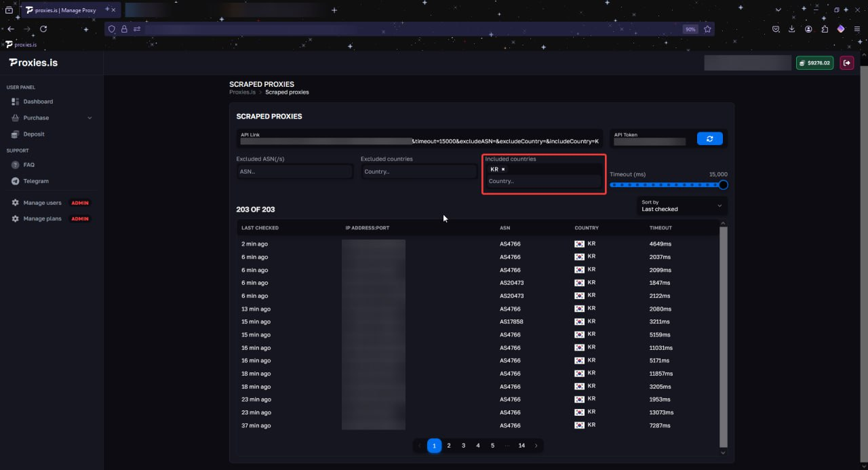Click the proxies.is bookmark in bookmarks bar
This screenshot has height=470, width=868.
21,45
